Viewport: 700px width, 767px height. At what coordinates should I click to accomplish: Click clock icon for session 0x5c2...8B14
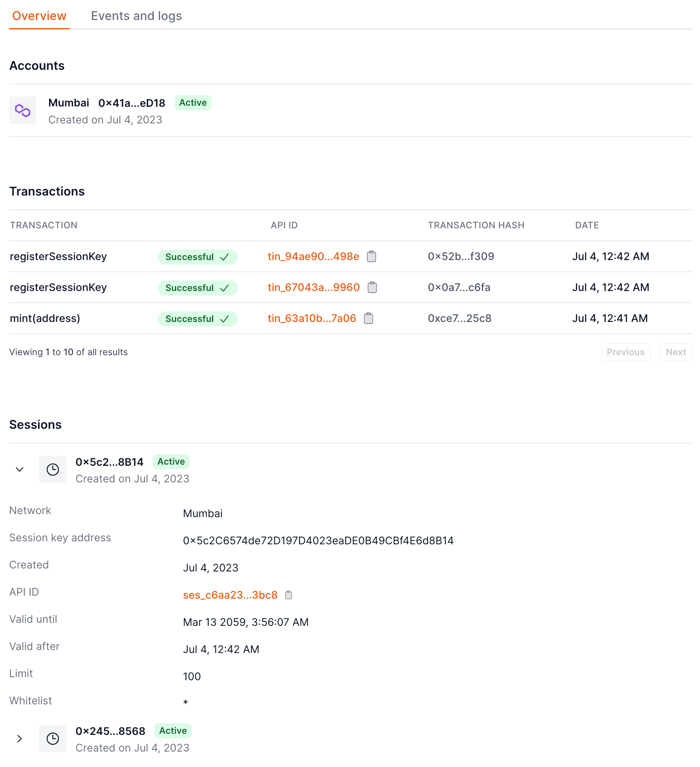point(53,470)
